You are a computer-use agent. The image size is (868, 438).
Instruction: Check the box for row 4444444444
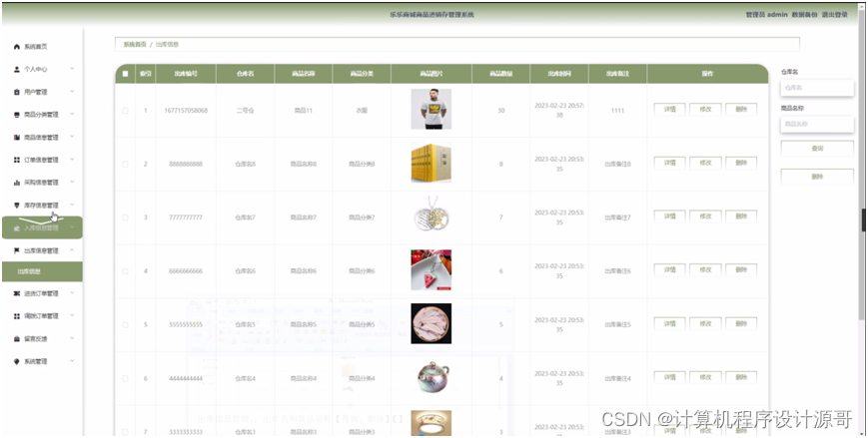point(125,379)
